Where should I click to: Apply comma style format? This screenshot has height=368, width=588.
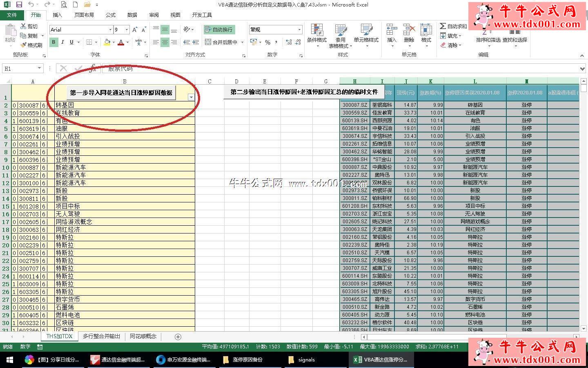(276, 42)
